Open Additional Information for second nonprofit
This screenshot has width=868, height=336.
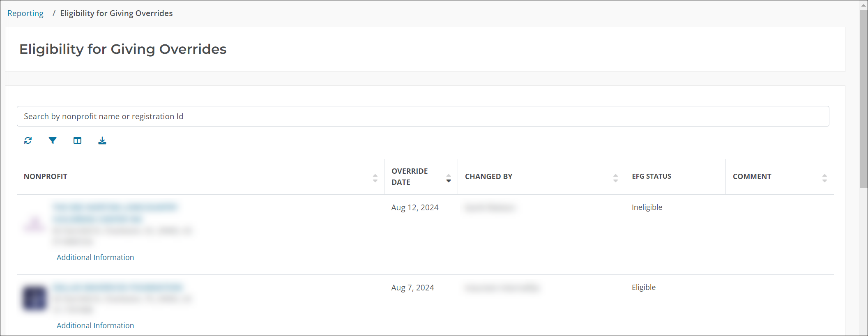coord(95,325)
